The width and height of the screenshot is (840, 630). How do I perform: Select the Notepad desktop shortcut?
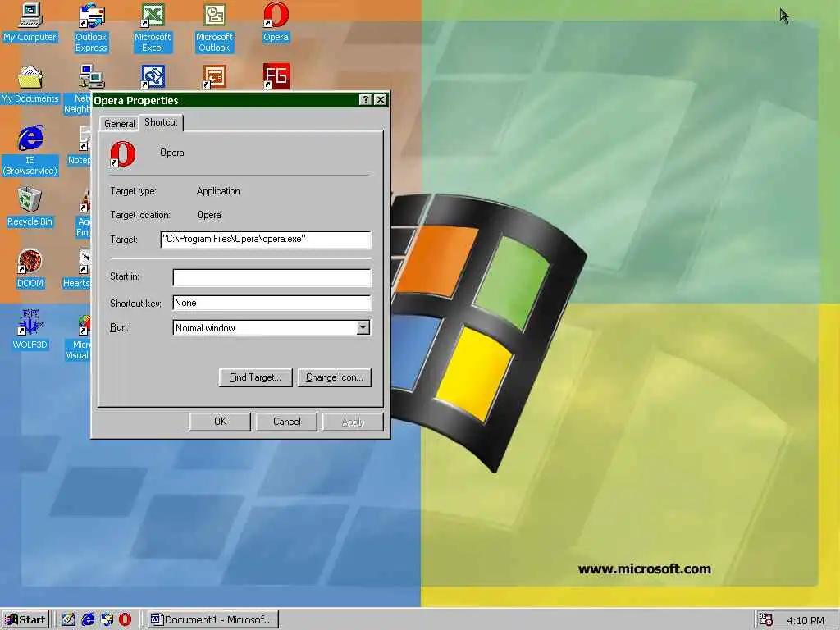(x=80, y=146)
